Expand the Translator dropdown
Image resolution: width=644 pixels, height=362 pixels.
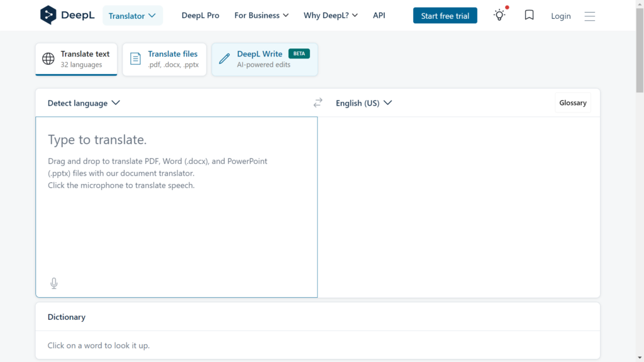pyautogui.click(x=132, y=16)
